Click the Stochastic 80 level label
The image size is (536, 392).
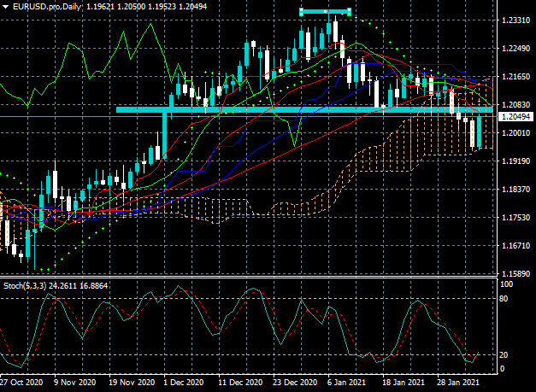click(504, 299)
